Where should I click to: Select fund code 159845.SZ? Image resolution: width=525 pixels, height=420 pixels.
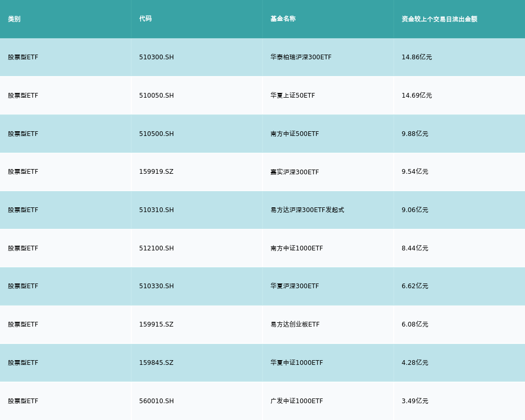[156, 363]
